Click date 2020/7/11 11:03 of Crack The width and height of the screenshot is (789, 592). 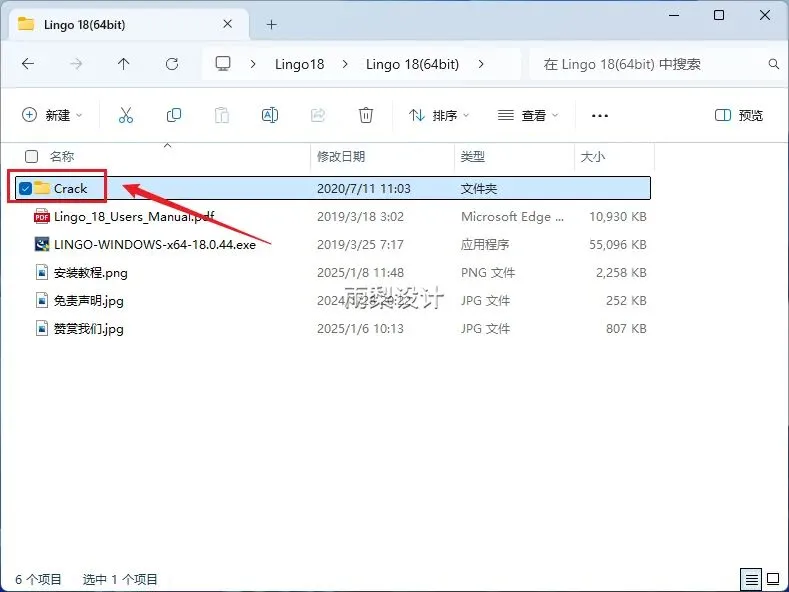(x=364, y=188)
